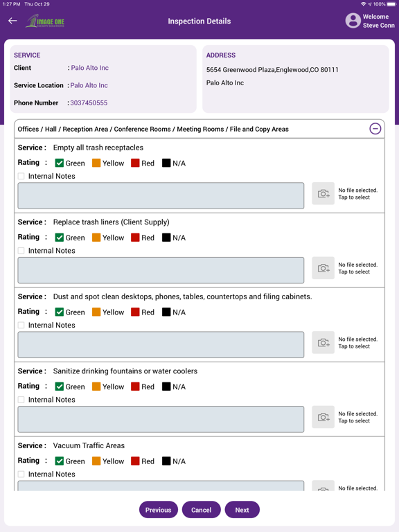Click the Previous button
The image size is (399, 532).
click(x=159, y=510)
